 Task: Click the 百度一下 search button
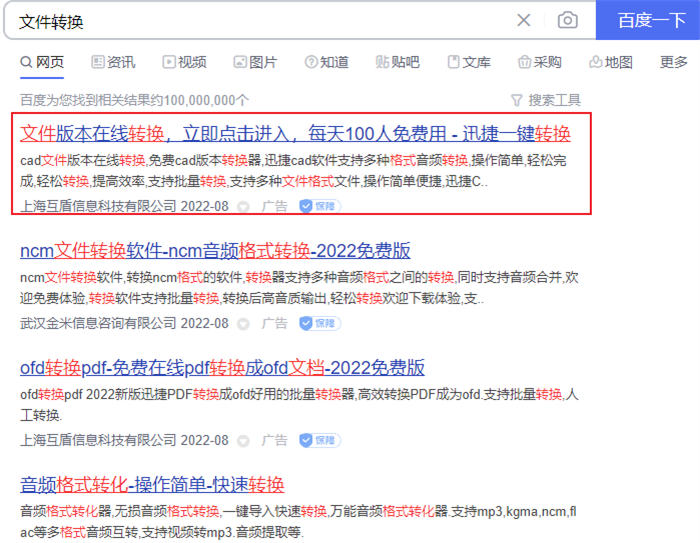(x=648, y=20)
